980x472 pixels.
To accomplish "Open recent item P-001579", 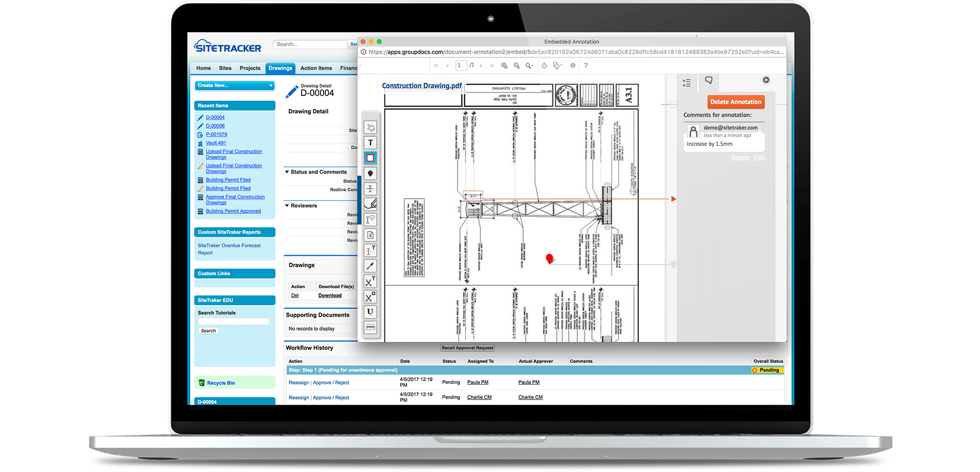I will [x=216, y=135].
